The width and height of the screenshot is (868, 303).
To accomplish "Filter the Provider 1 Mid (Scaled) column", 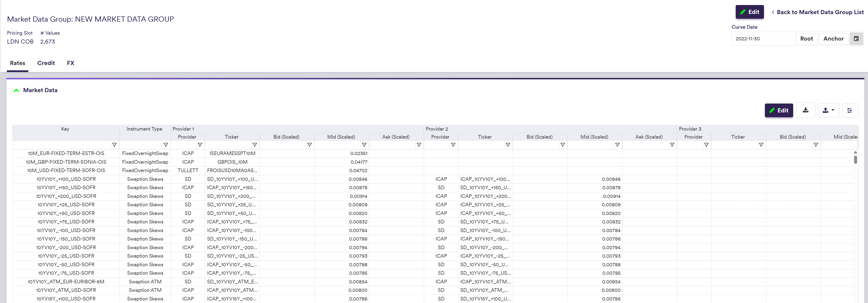I will (364, 145).
